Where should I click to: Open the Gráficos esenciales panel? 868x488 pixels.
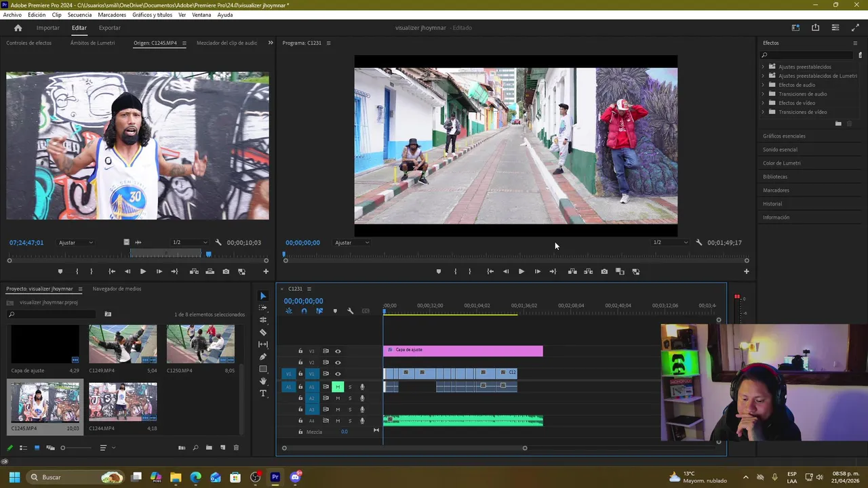point(784,136)
